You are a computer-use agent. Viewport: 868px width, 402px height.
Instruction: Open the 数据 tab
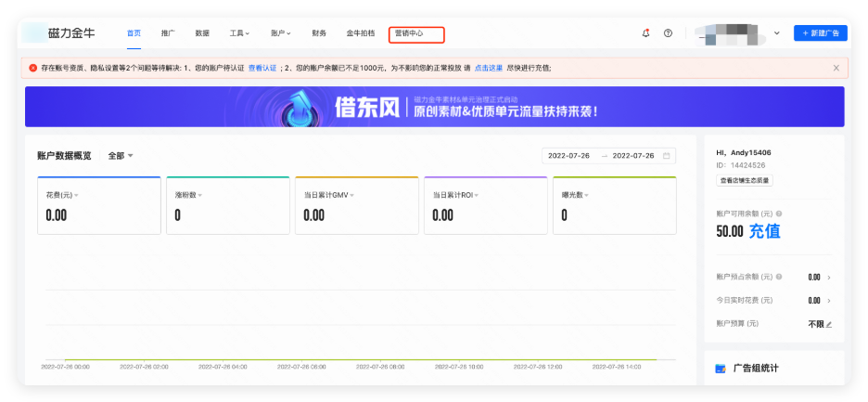(x=202, y=33)
